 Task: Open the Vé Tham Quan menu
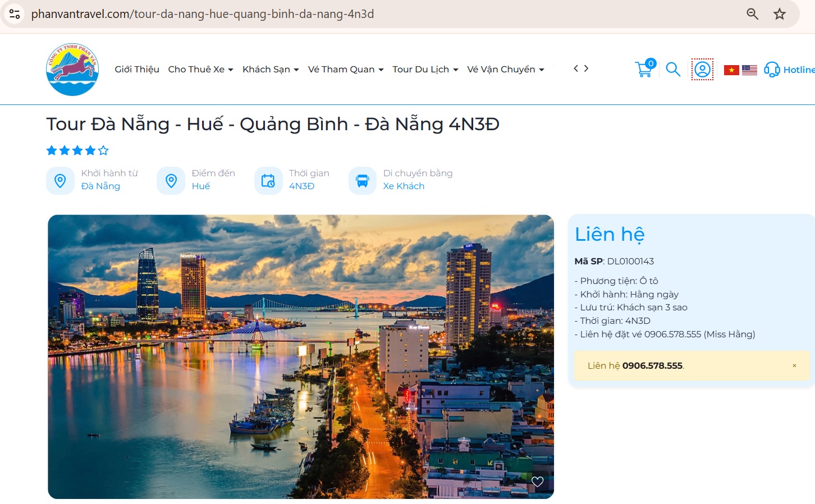[x=346, y=69]
